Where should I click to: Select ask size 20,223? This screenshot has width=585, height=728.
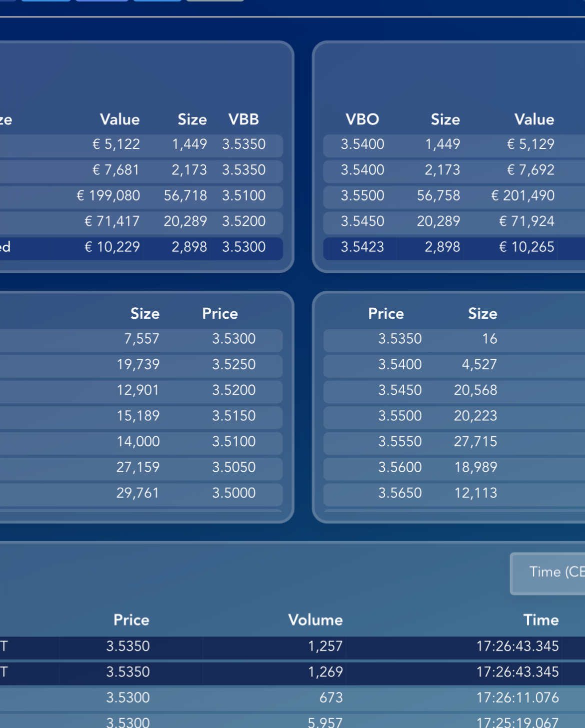[x=475, y=416]
